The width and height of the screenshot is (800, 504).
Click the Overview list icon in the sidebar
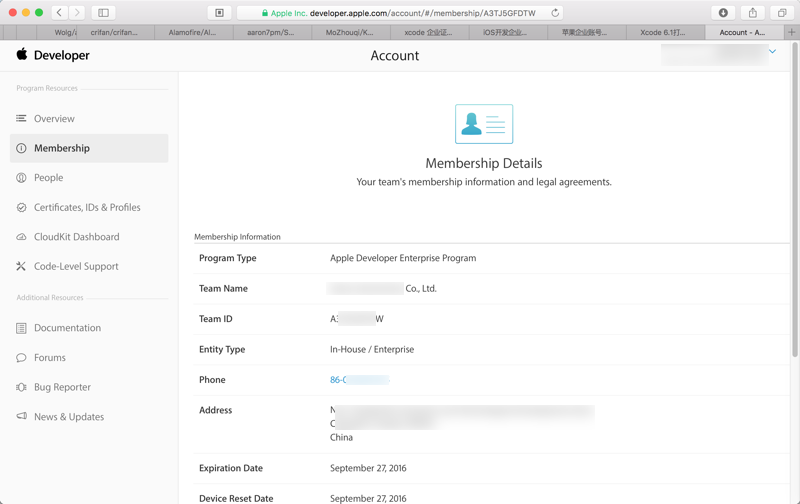click(x=21, y=118)
